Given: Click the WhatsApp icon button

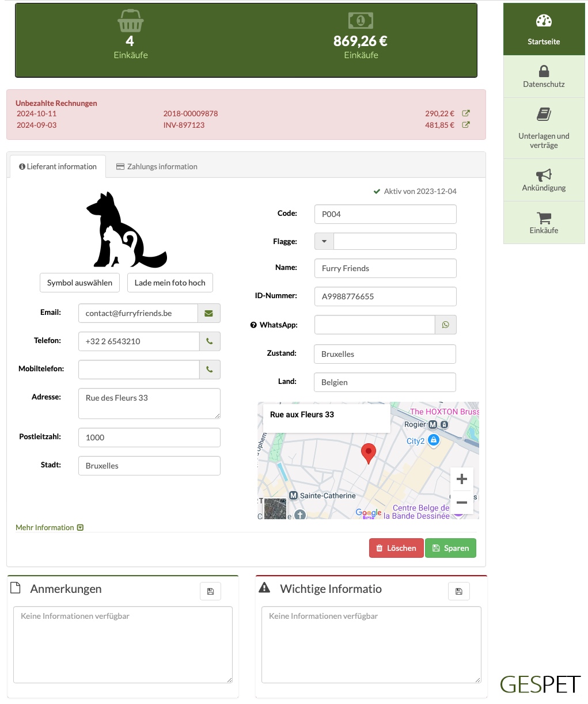Looking at the screenshot, I should (446, 325).
